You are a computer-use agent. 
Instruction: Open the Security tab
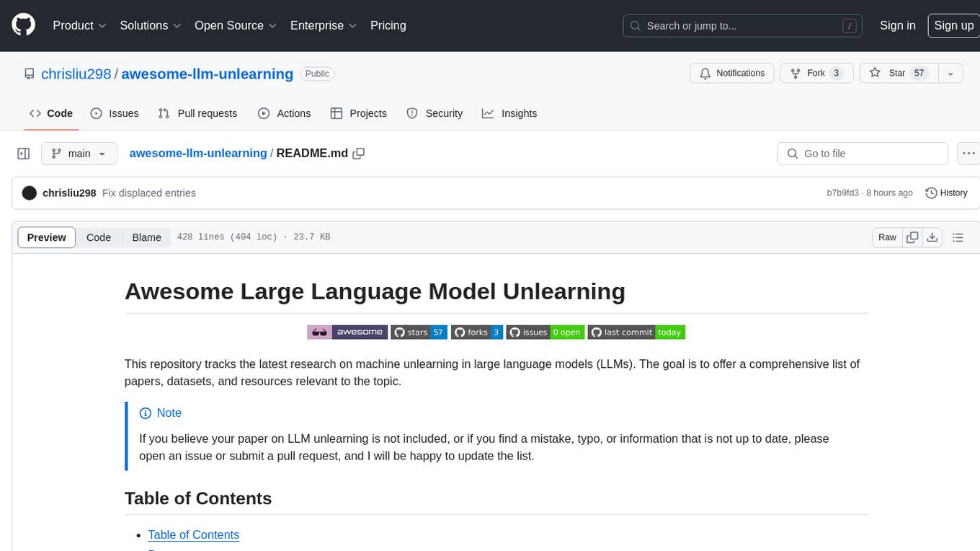click(435, 113)
